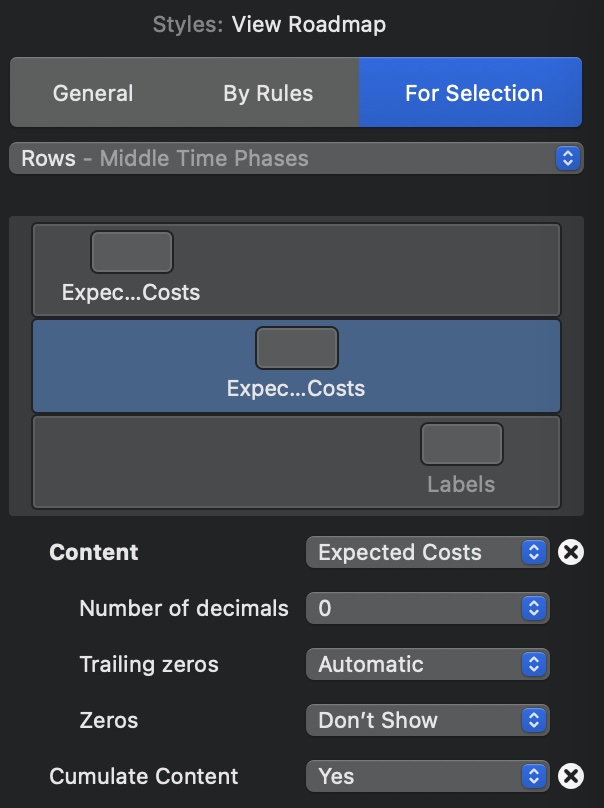Click the label badge above top Expec...Costs row

pyautogui.click(x=132, y=251)
